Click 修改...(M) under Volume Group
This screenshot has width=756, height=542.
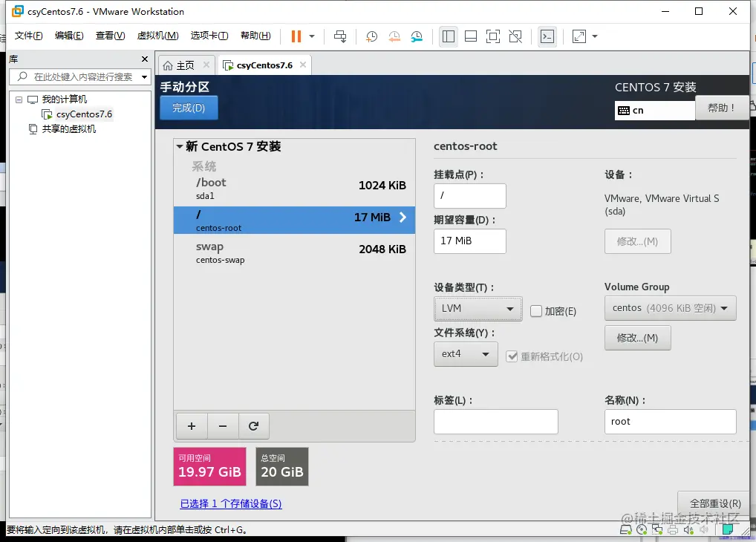click(x=637, y=338)
